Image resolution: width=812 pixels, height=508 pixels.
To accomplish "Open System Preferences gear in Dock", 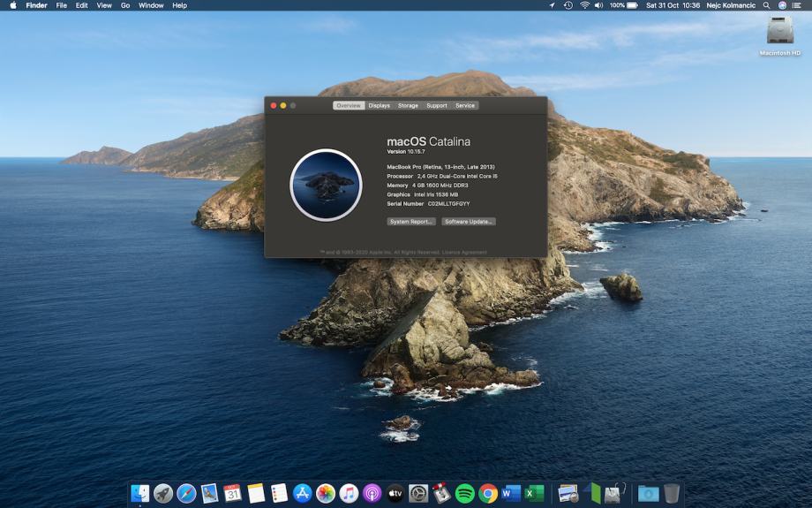I will tap(418, 494).
